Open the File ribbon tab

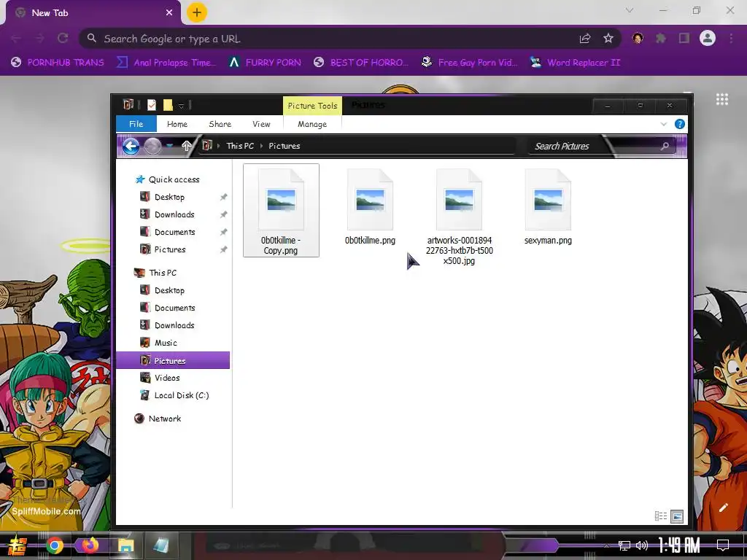click(x=136, y=124)
